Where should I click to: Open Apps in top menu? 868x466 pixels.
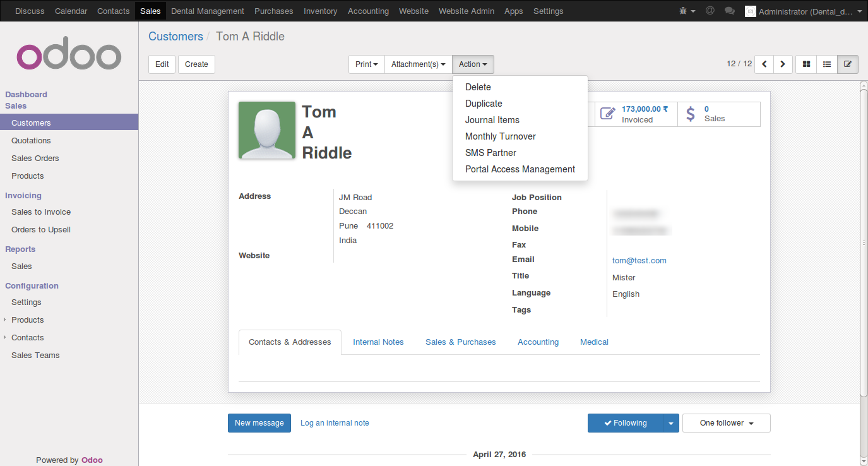tap(514, 11)
